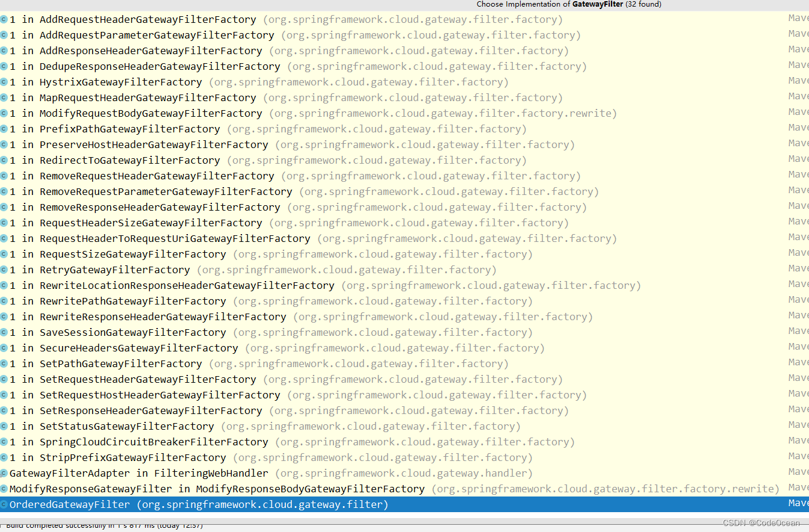
Task: Choose SetStatusGatewayFilterFactory implementation
Action: pos(404,426)
